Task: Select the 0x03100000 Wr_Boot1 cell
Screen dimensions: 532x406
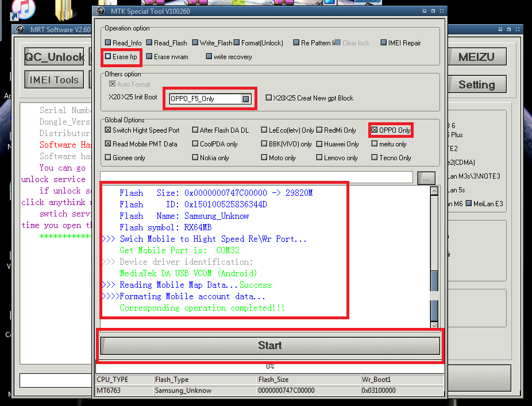Action: (402, 390)
